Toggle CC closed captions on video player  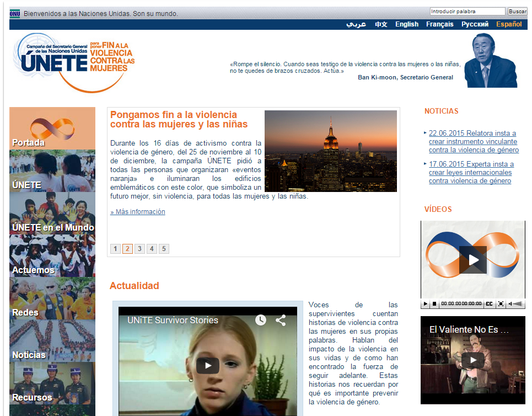(x=489, y=303)
